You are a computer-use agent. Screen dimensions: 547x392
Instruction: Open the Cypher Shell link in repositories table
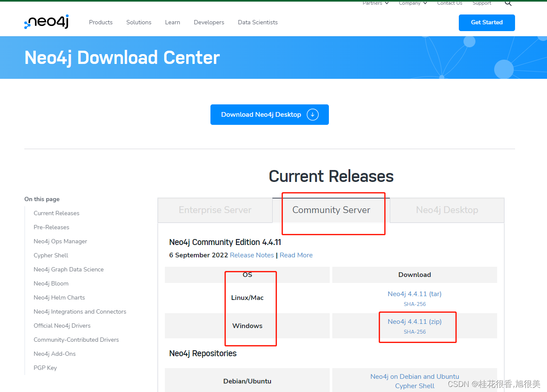click(415, 386)
